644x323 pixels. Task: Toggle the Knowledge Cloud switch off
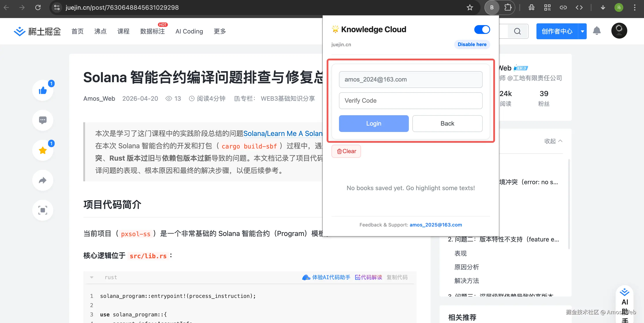482,30
